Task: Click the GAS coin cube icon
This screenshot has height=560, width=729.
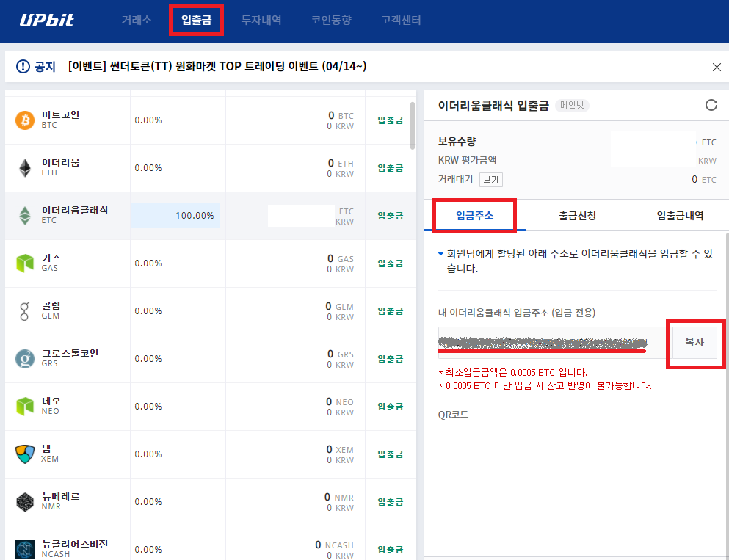Action: coord(25,263)
